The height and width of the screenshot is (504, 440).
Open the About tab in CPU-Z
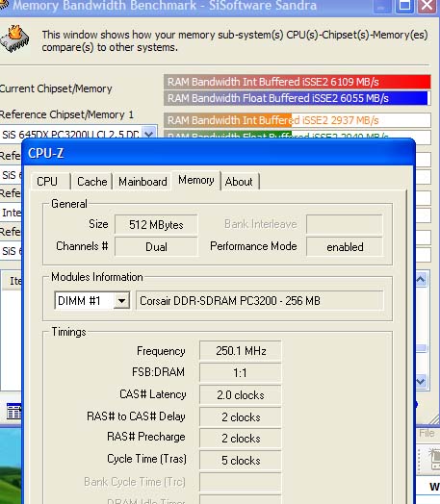(x=239, y=182)
